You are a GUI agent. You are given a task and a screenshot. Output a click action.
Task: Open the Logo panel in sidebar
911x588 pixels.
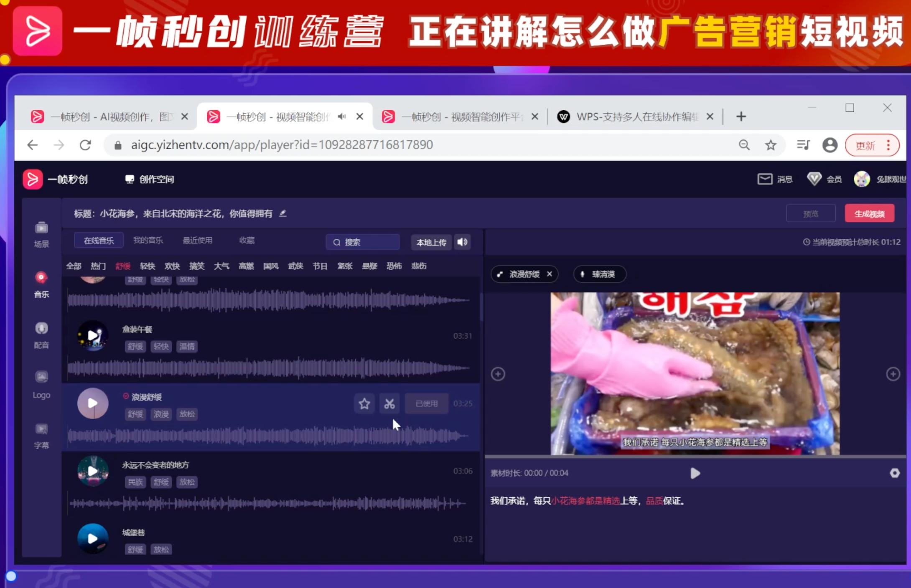pos(41,384)
